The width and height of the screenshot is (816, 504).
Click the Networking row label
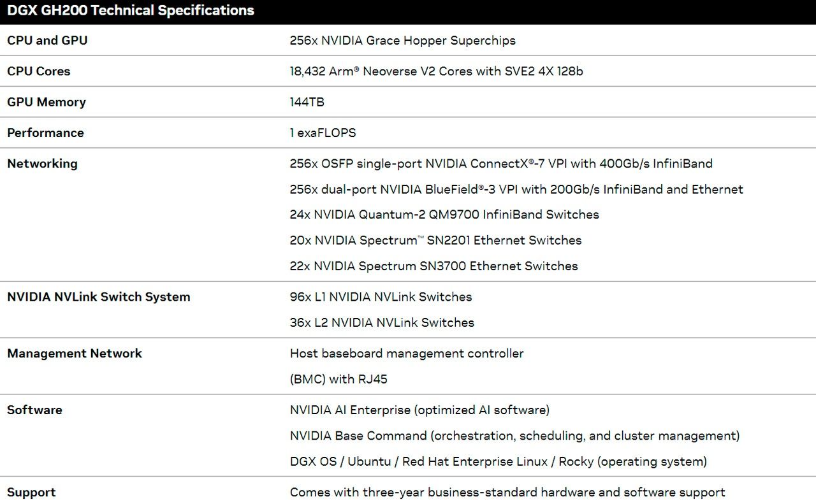42,163
